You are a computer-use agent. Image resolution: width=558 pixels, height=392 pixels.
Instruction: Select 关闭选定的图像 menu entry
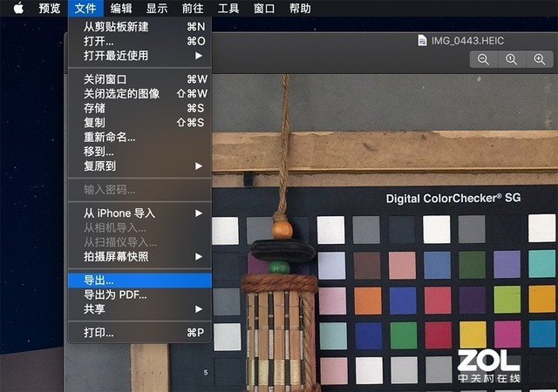point(139,93)
